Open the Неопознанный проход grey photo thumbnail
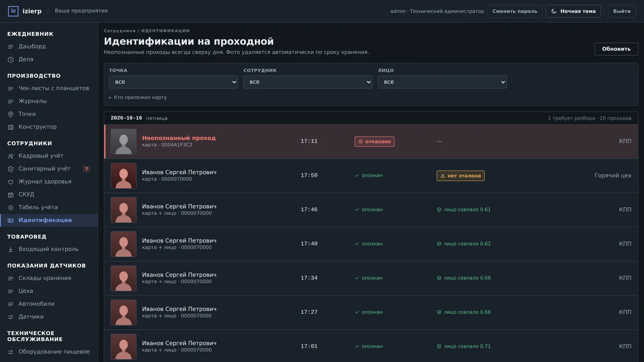 124,142
